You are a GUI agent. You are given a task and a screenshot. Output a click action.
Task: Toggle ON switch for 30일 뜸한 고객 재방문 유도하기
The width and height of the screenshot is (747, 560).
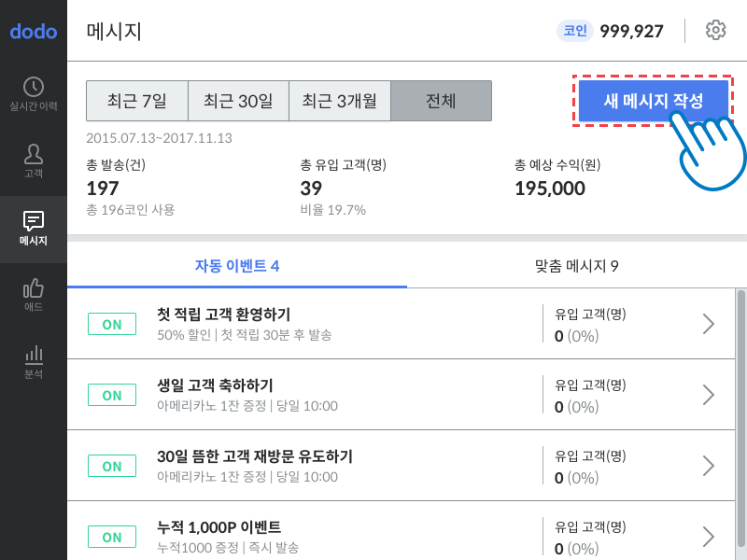(x=112, y=466)
